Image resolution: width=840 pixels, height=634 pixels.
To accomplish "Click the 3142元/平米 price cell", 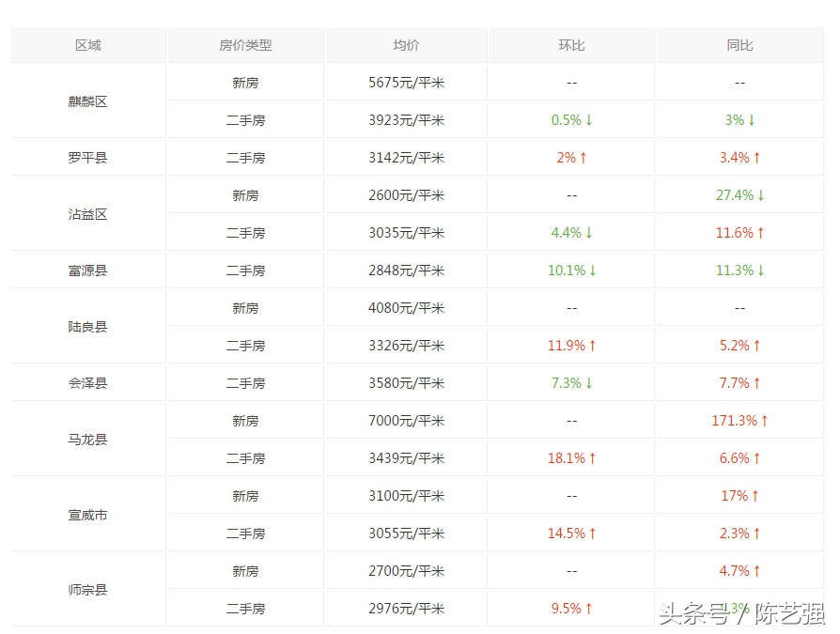I will click(406, 158).
